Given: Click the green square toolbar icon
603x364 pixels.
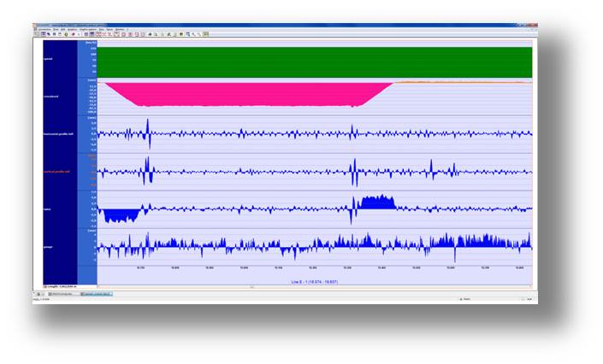Looking at the screenshot, I should (x=180, y=34).
